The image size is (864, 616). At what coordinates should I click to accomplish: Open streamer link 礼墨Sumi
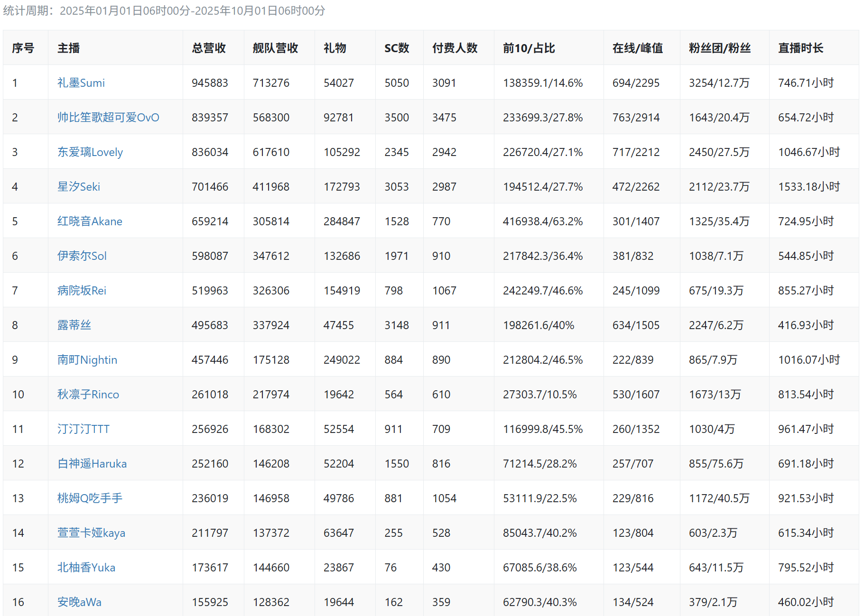coord(81,83)
